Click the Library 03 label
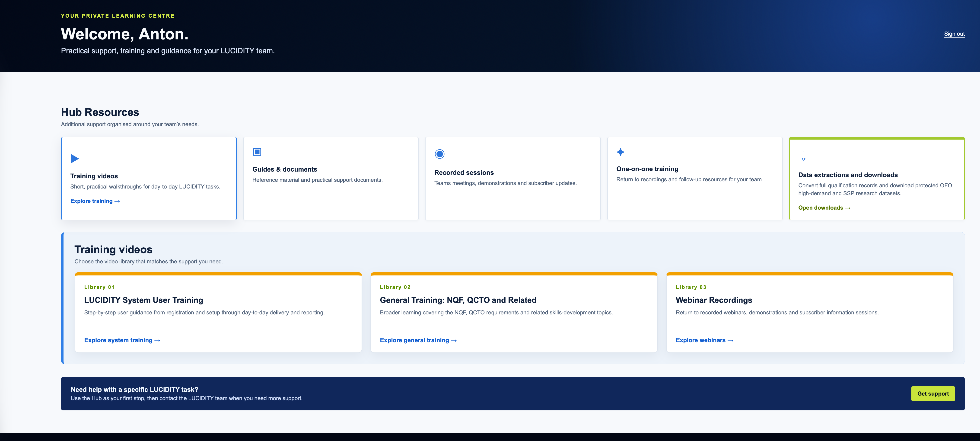 point(691,287)
